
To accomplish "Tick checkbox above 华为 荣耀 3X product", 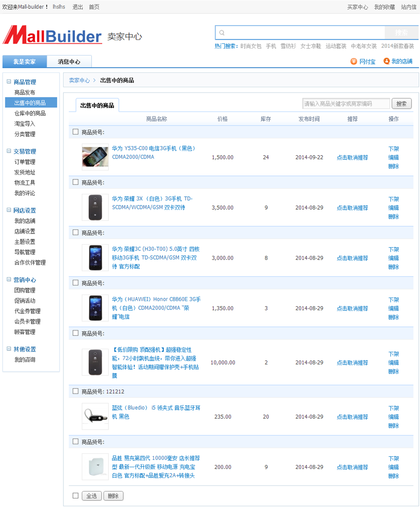I will click(75, 182).
